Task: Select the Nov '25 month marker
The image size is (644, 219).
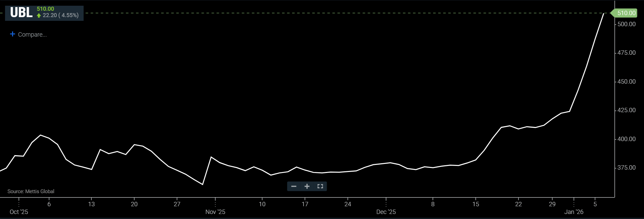Action: pyautogui.click(x=215, y=212)
